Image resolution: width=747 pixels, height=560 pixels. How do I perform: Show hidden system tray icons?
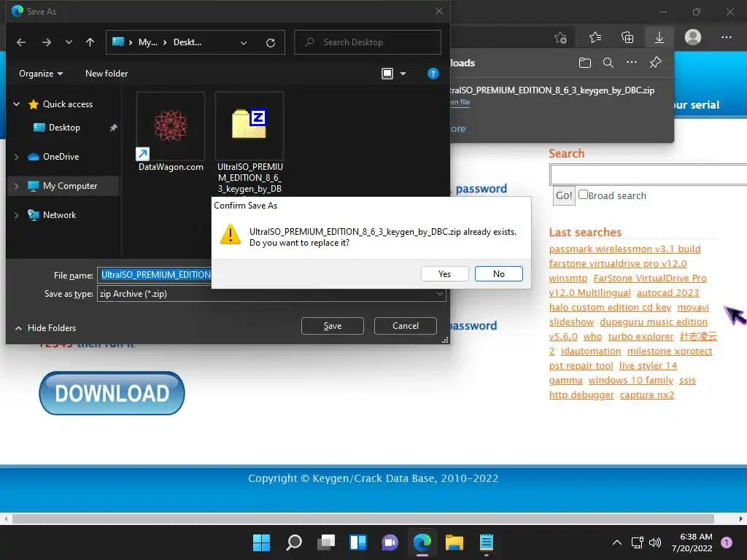point(617,542)
